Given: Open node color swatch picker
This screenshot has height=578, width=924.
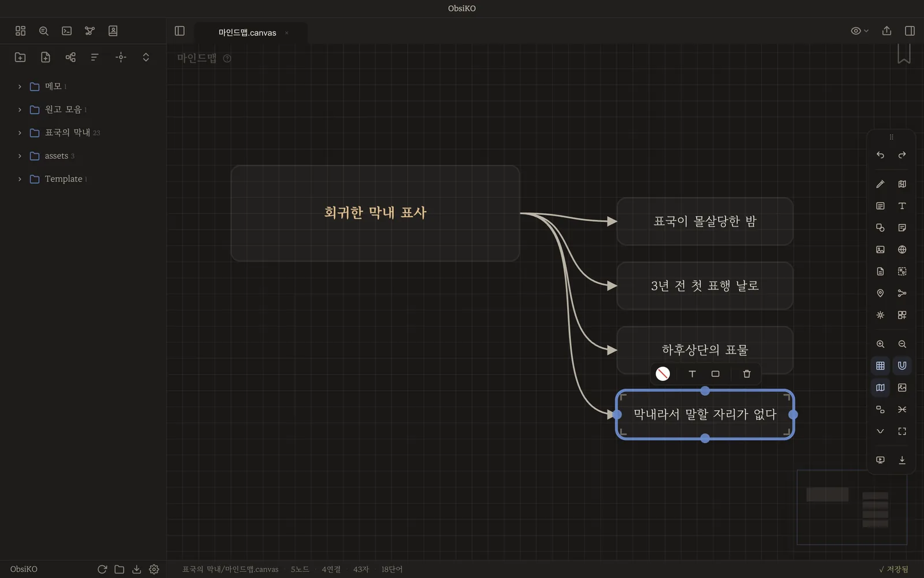Looking at the screenshot, I should [x=663, y=374].
